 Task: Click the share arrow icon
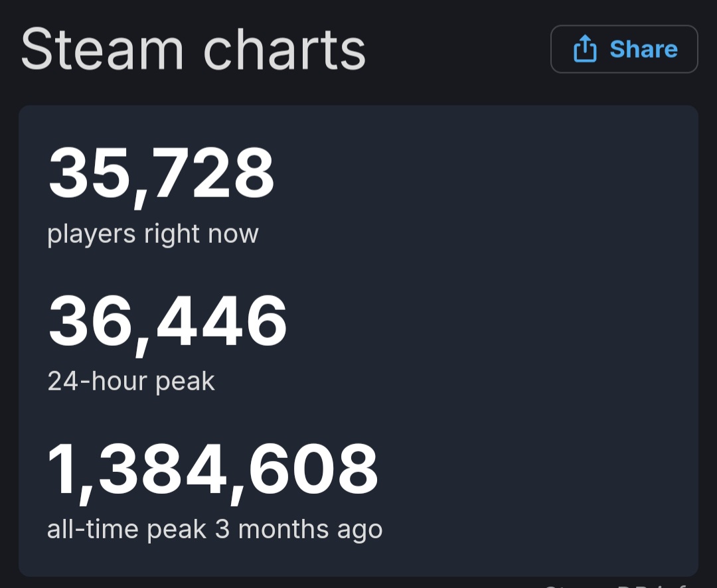click(585, 48)
